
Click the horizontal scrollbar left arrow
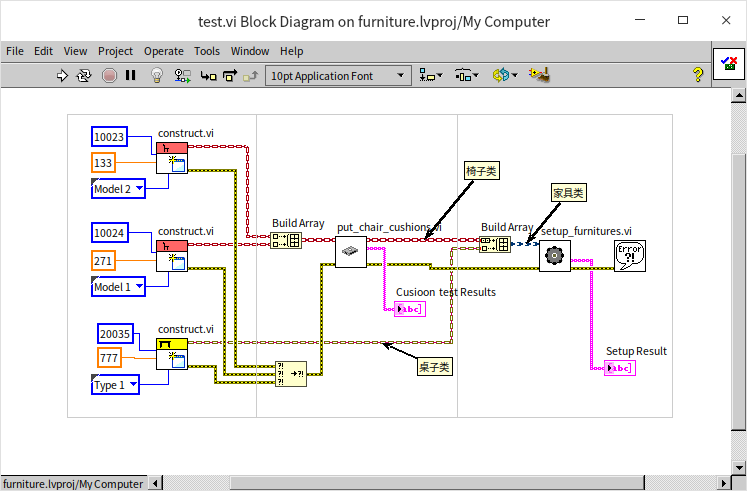[155, 483]
